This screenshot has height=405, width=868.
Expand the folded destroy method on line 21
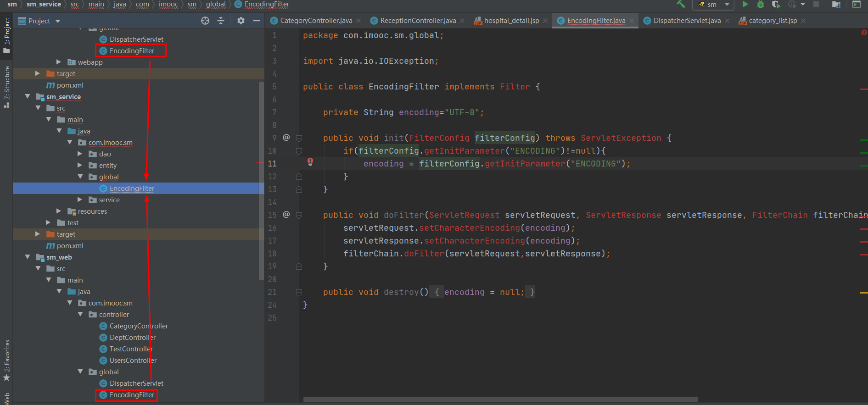[x=299, y=292]
